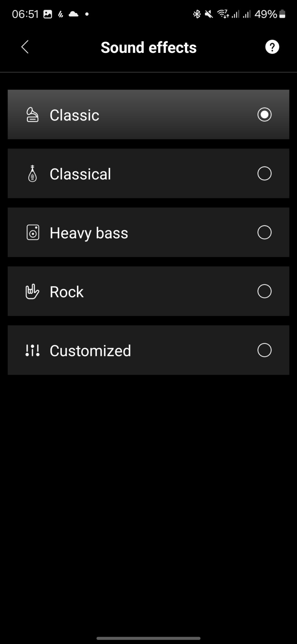The height and width of the screenshot is (644, 297).
Task: Tap the Customized preset label
Action: [x=90, y=351]
